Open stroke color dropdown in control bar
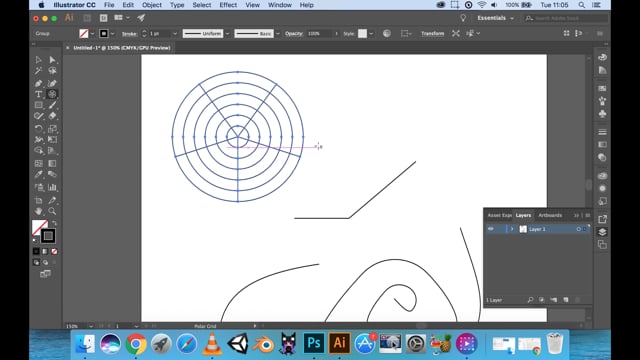This screenshot has width=640, height=360. click(112, 33)
